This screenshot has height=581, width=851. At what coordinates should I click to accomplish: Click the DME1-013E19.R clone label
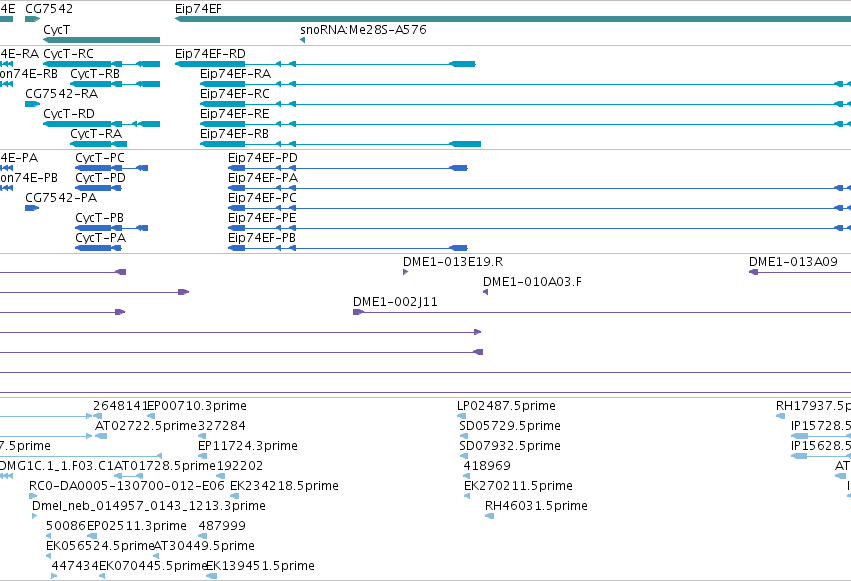pos(453,262)
